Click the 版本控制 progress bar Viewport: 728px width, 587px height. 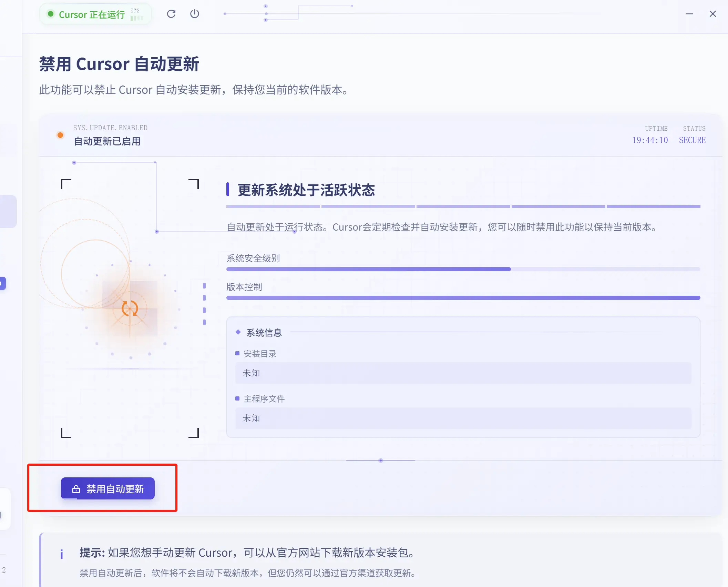point(463,297)
